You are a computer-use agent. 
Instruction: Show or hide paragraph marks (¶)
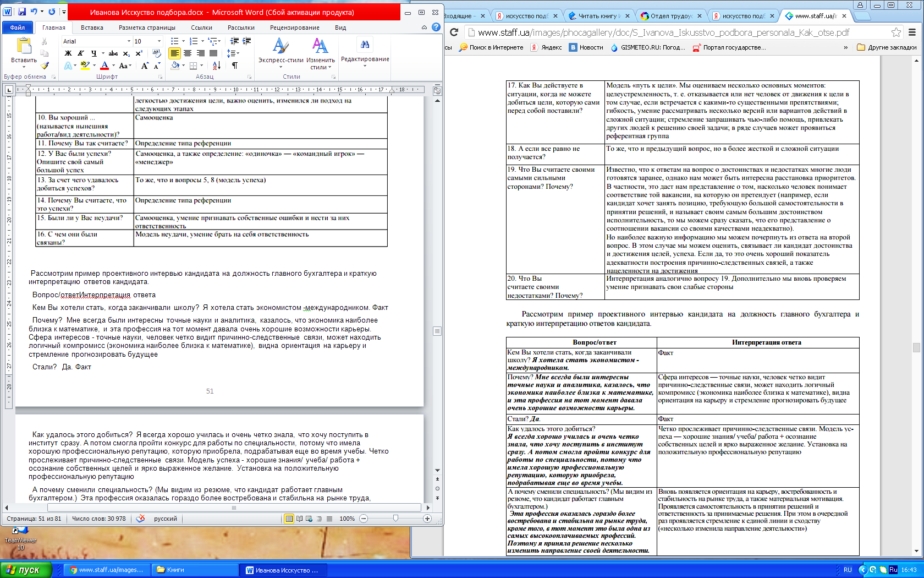[235, 66]
